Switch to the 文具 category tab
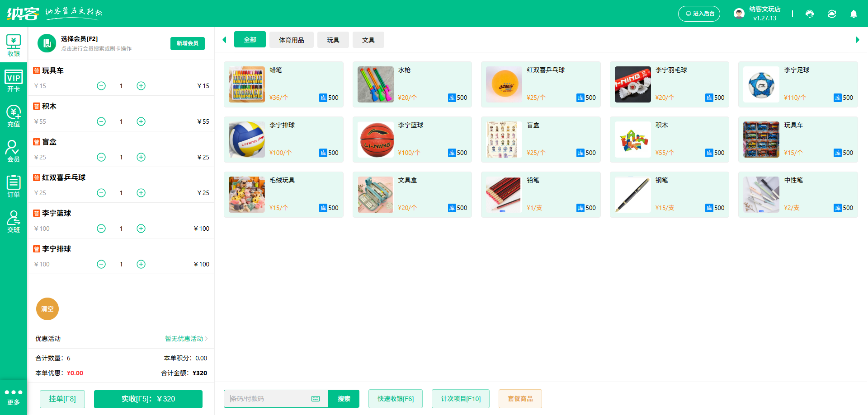Image resolution: width=868 pixels, height=415 pixels. pos(368,40)
